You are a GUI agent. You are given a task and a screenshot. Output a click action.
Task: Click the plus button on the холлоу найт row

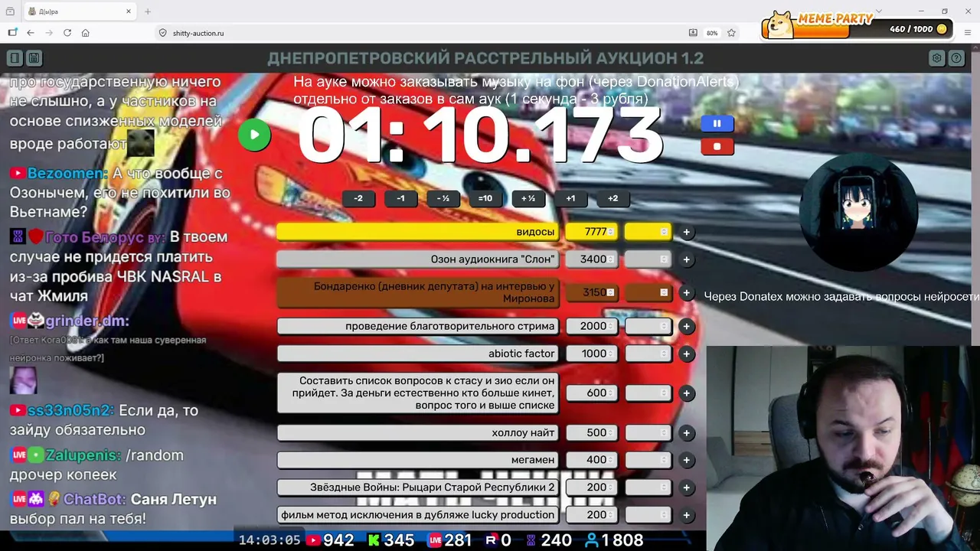pyautogui.click(x=686, y=433)
